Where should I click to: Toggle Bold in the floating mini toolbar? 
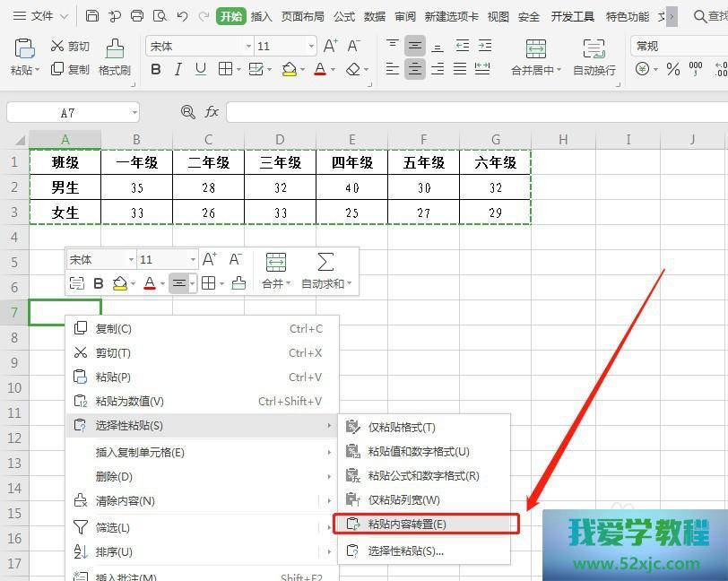[x=99, y=283]
